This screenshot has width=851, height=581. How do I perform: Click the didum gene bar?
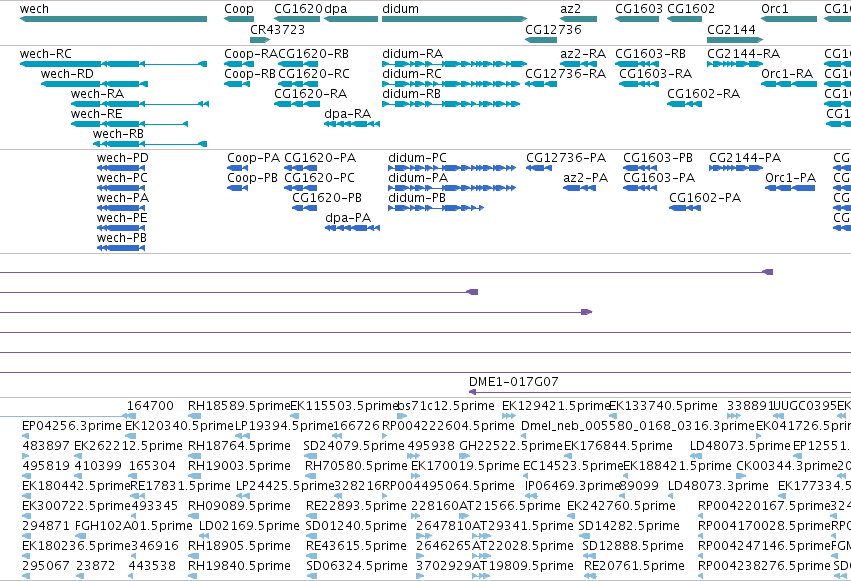tap(454, 19)
